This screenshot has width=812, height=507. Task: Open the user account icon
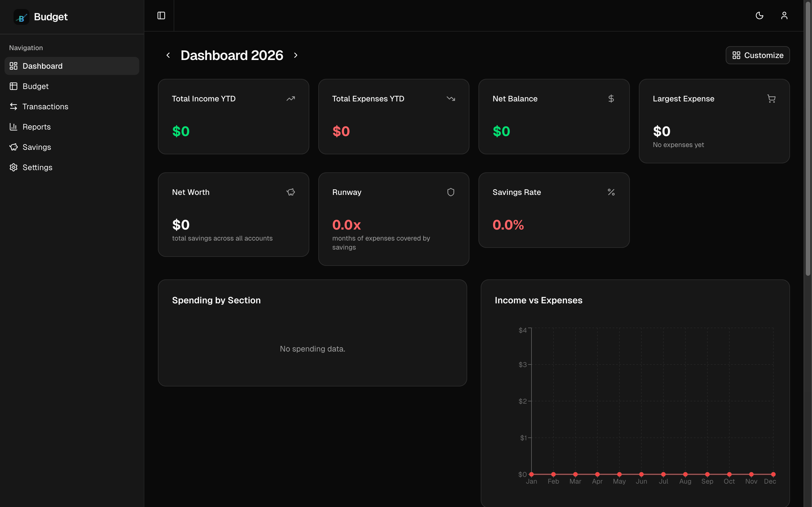784,15
